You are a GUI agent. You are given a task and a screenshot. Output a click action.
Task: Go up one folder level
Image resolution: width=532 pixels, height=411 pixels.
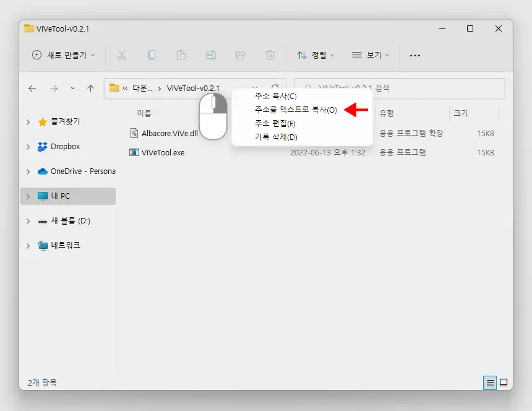coord(90,89)
